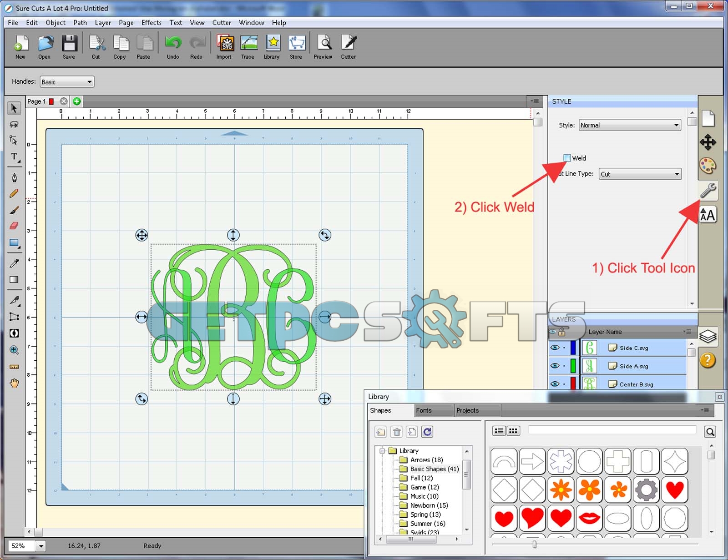The height and width of the screenshot is (560, 728).
Task: Open the palette Fill & Stroke panel
Action: tap(708, 166)
